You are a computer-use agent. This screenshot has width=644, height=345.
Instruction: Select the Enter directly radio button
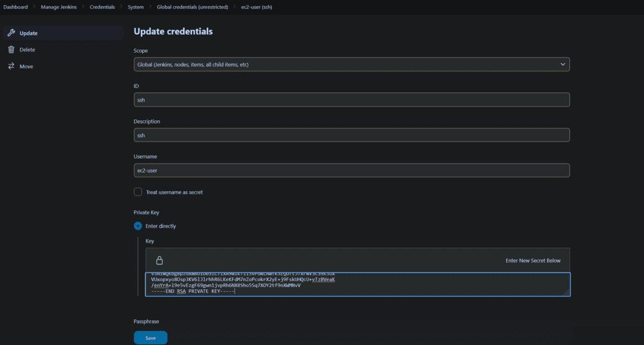pos(138,226)
